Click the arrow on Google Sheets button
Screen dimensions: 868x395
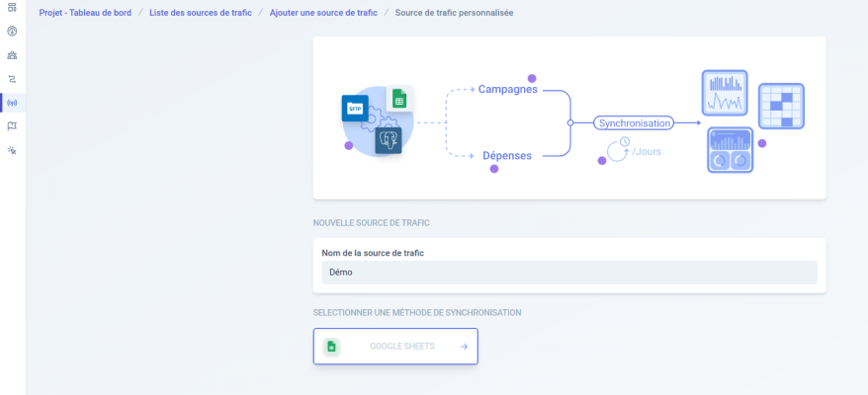pos(464,347)
